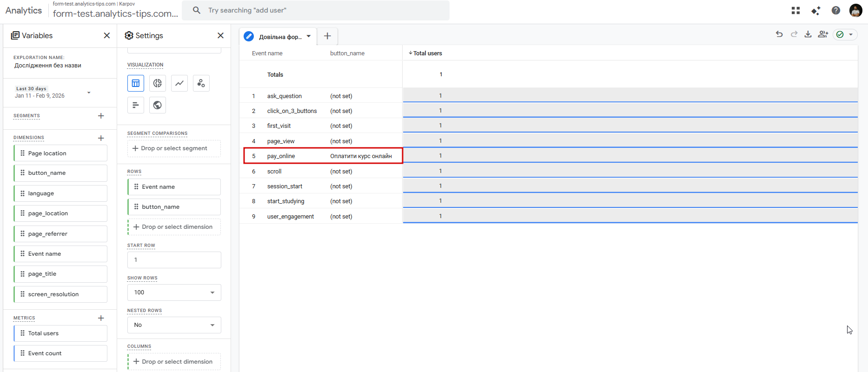868x372 pixels.
Task: Open the Help menu
Action: tap(836, 10)
